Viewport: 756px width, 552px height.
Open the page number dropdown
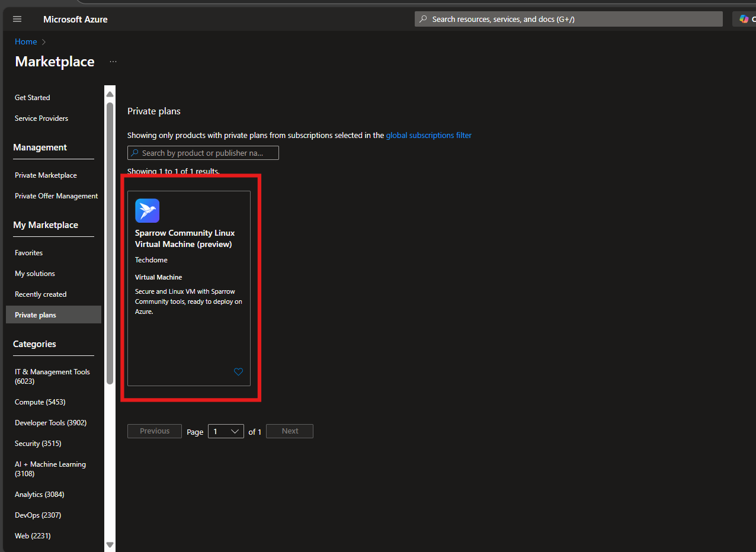226,431
